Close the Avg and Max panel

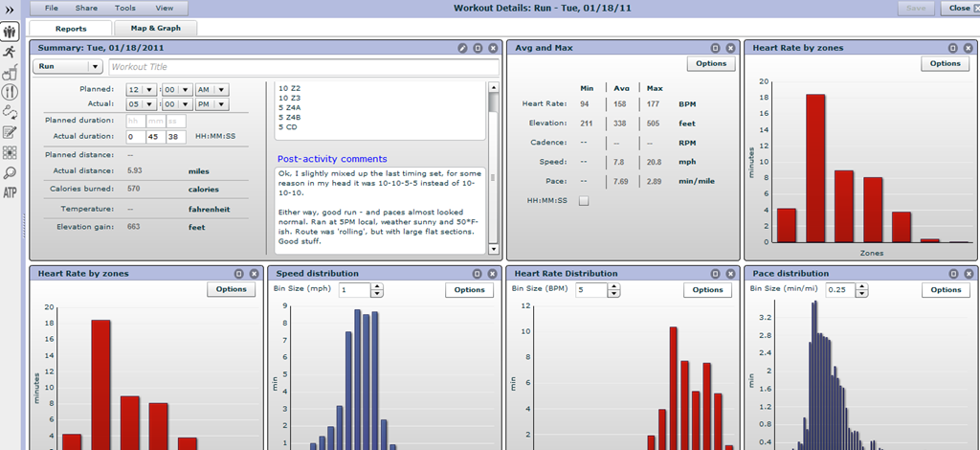tap(730, 48)
